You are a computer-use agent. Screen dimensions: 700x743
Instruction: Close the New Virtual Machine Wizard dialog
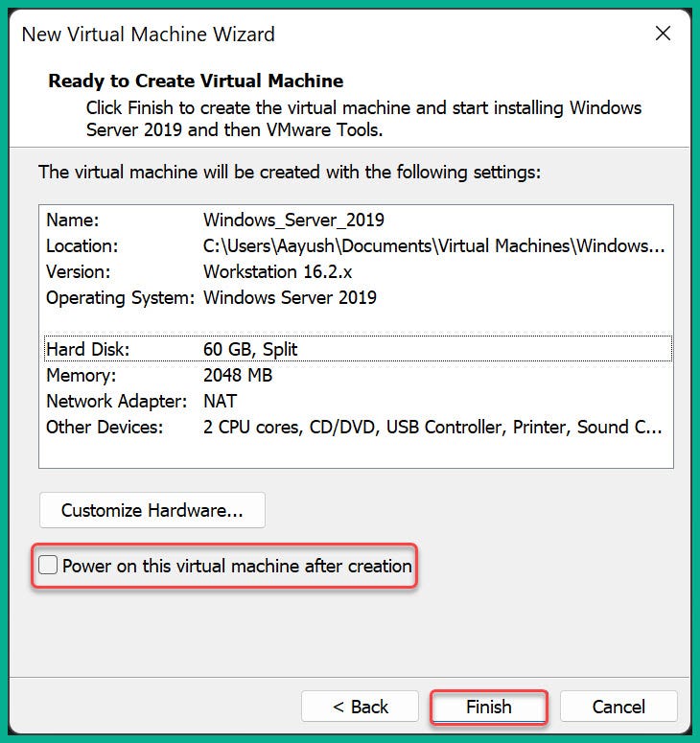coord(663,34)
